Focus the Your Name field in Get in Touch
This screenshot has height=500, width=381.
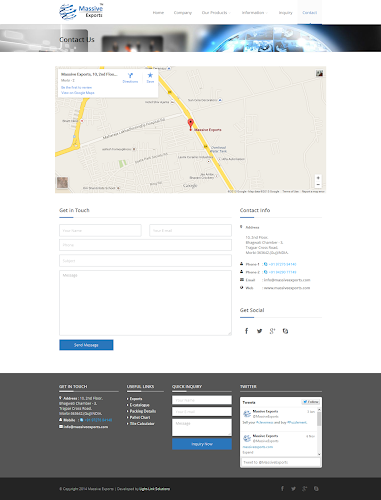(x=100, y=230)
